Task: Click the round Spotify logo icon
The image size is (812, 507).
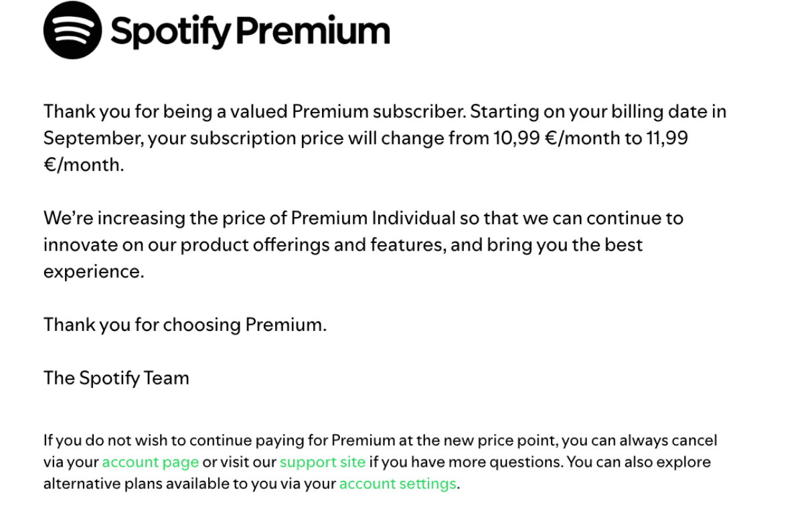Action: click(x=73, y=30)
